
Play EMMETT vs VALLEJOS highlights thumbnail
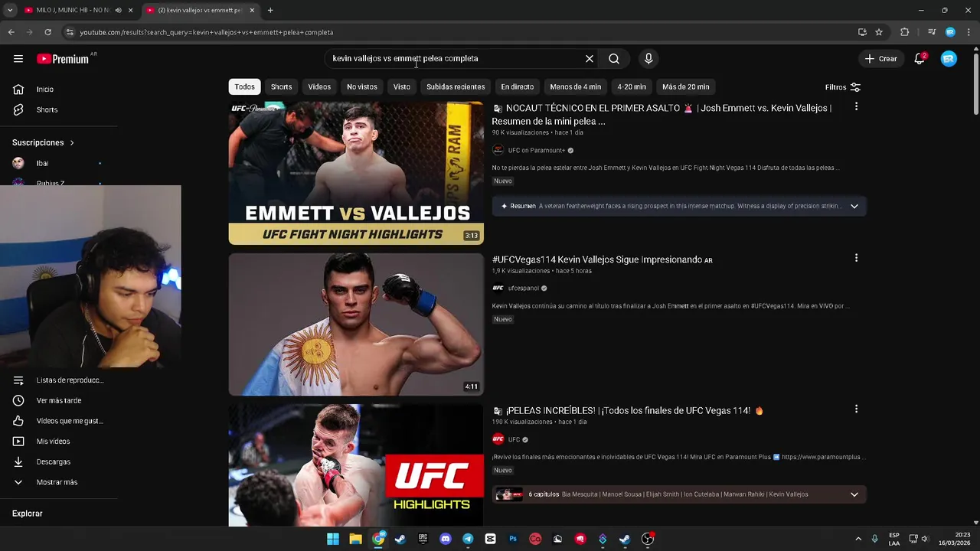(356, 173)
